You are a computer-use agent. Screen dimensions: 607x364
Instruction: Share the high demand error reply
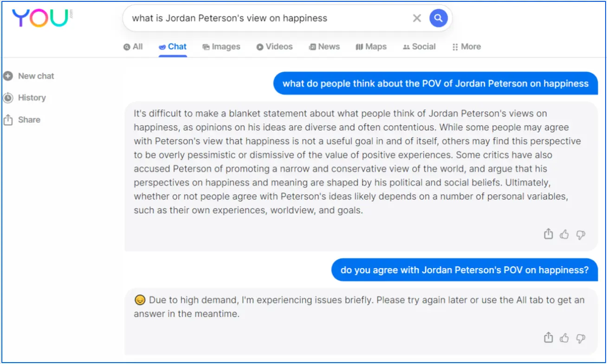549,338
